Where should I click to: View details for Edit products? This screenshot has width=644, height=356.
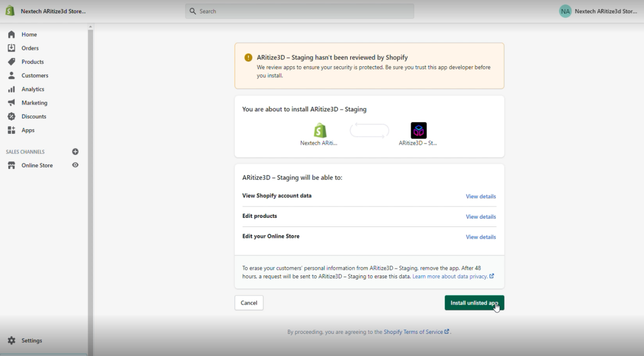tap(481, 217)
